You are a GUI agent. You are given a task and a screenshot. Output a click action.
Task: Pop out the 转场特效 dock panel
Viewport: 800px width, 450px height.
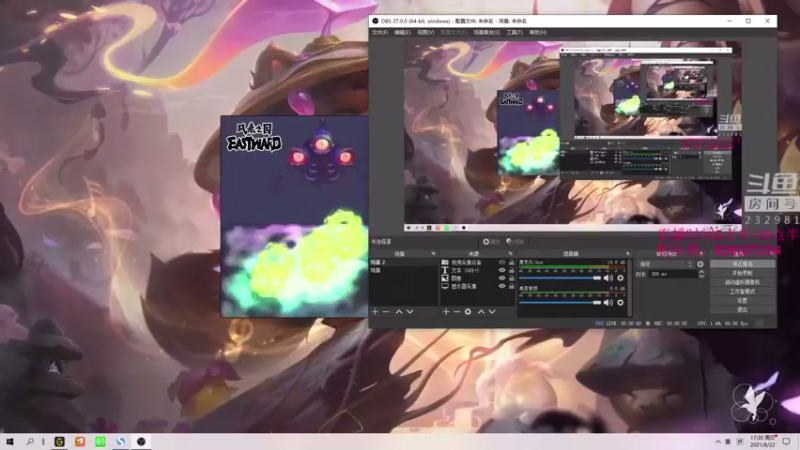[x=702, y=254]
